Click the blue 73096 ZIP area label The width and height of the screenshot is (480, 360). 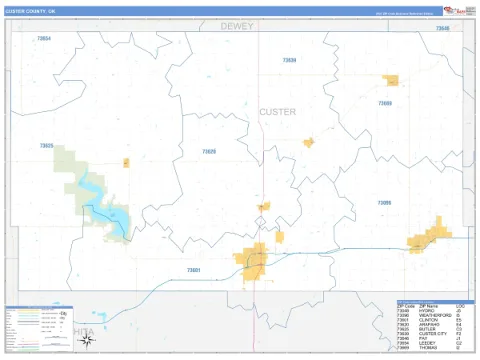[x=384, y=203]
